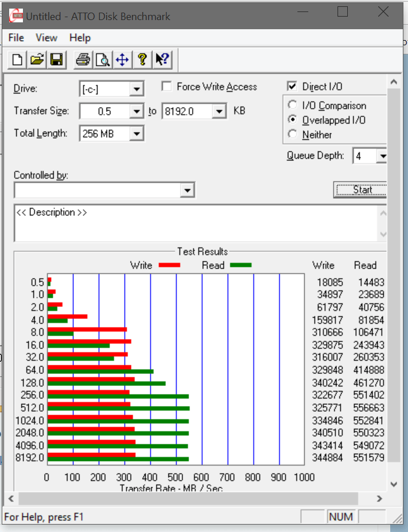Click the yellow question mark About icon
The height and width of the screenshot is (532, 408).
[142, 60]
